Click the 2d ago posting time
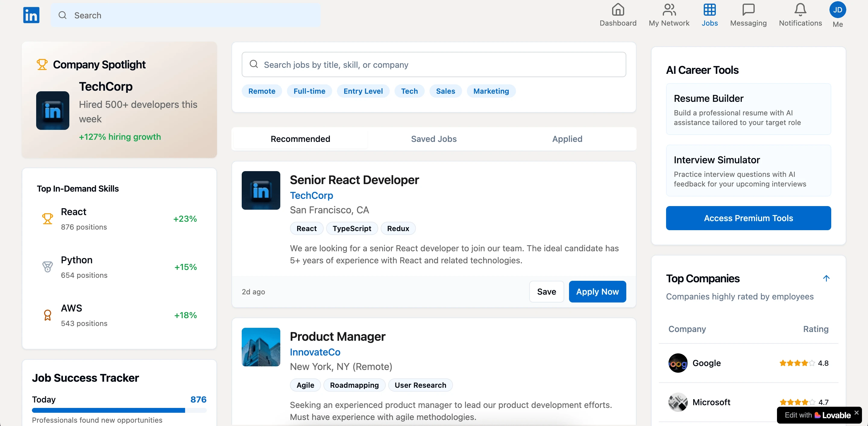 coord(253,292)
